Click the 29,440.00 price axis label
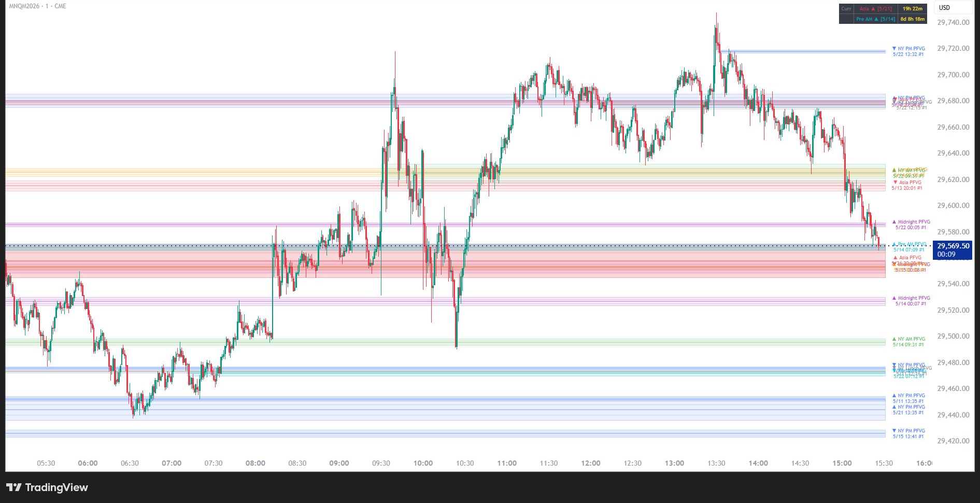 pyautogui.click(x=953, y=415)
